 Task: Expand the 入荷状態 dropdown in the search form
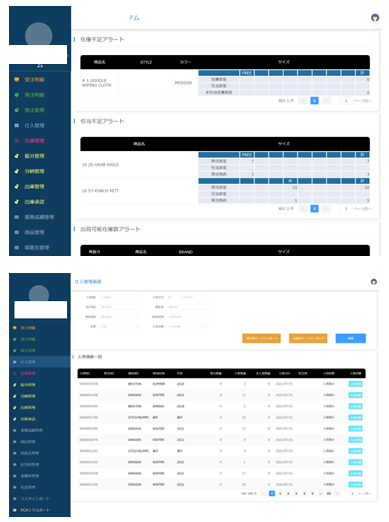[x=188, y=327]
